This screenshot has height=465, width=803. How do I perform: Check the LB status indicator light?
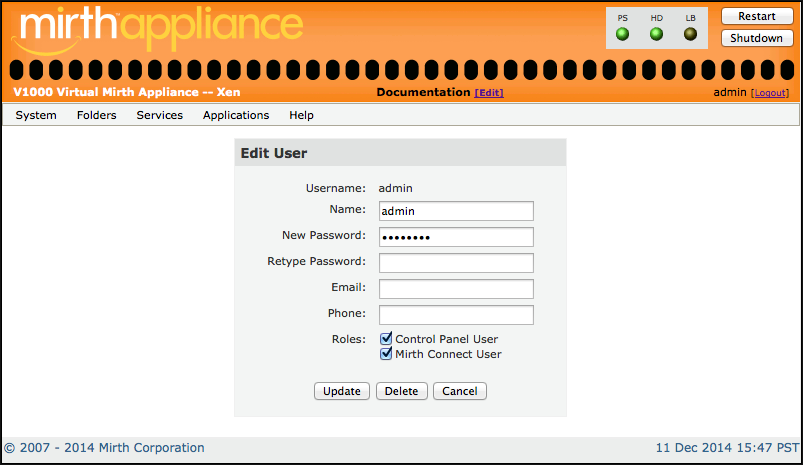690,34
